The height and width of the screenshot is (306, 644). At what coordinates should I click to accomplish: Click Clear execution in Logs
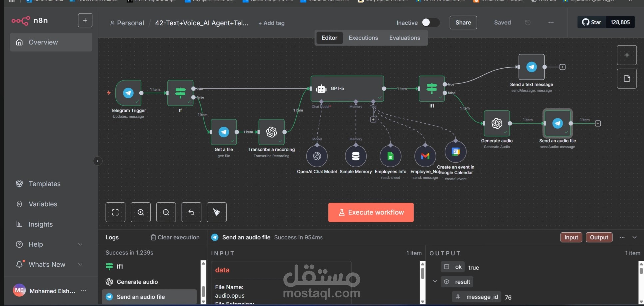(175, 237)
